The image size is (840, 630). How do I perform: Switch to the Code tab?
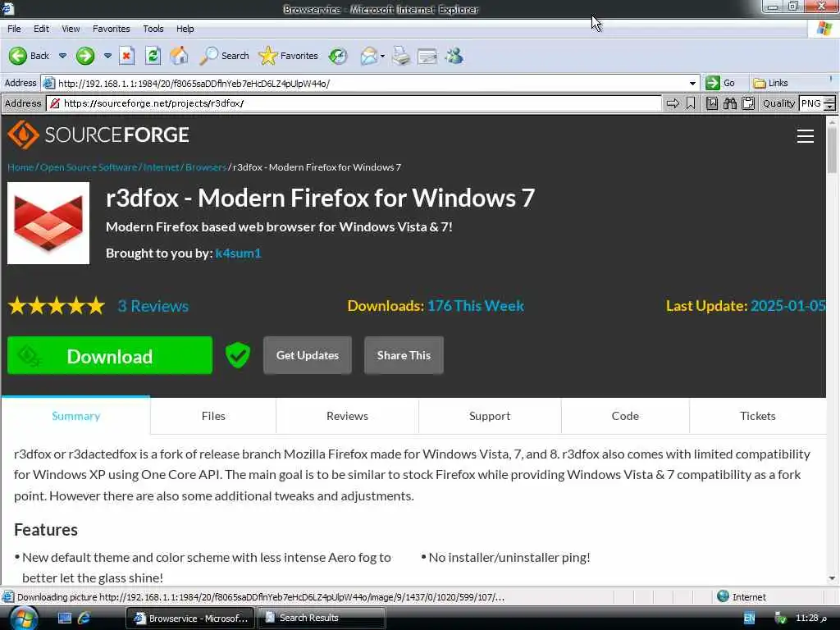[625, 416]
